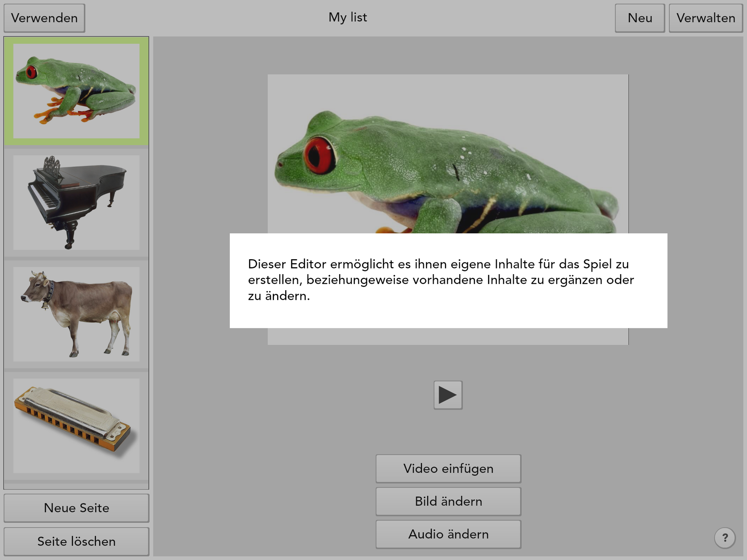The image size is (747, 560).
Task: Click Video einfügen button
Action: pyautogui.click(x=448, y=468)
